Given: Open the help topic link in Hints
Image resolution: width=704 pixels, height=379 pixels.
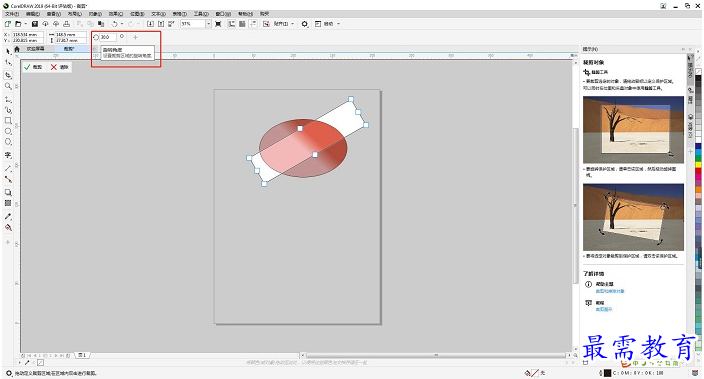Looking at the screenshot, I should [x=610, y=291].
